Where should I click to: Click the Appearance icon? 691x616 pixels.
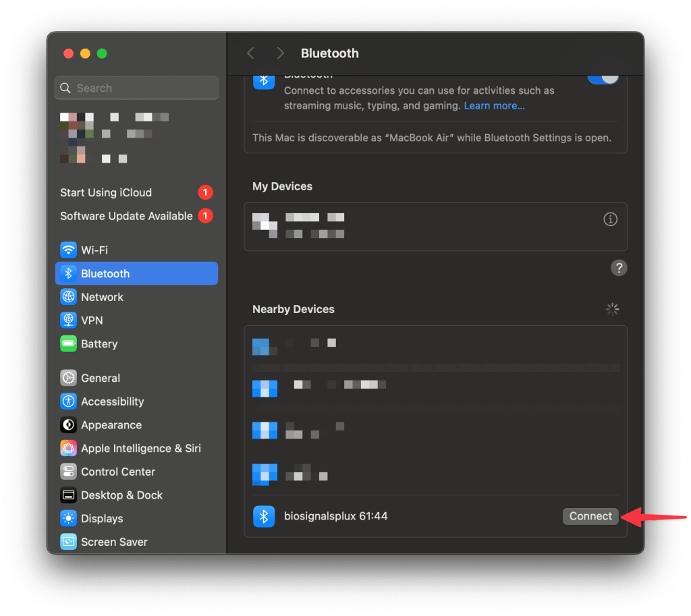point(68,425)
